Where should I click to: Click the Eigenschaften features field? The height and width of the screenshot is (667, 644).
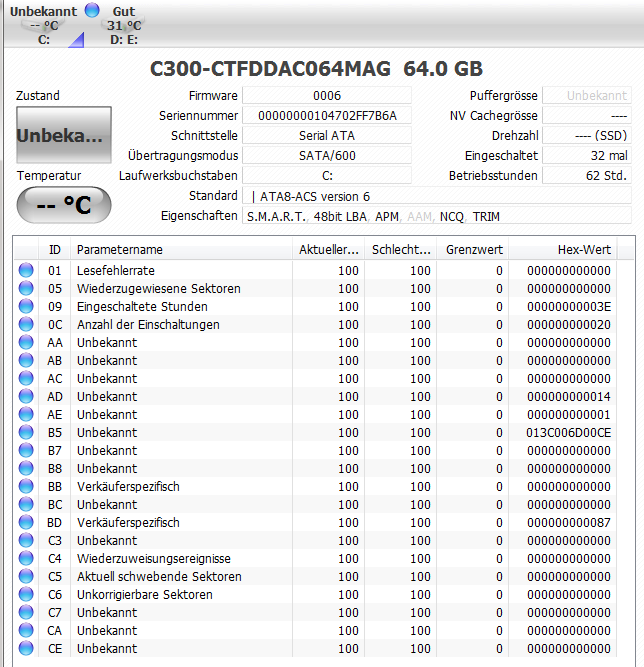point(437,216)
